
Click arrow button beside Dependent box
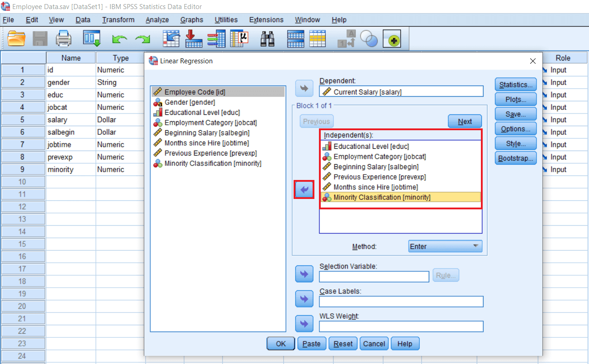pos(304,89)
